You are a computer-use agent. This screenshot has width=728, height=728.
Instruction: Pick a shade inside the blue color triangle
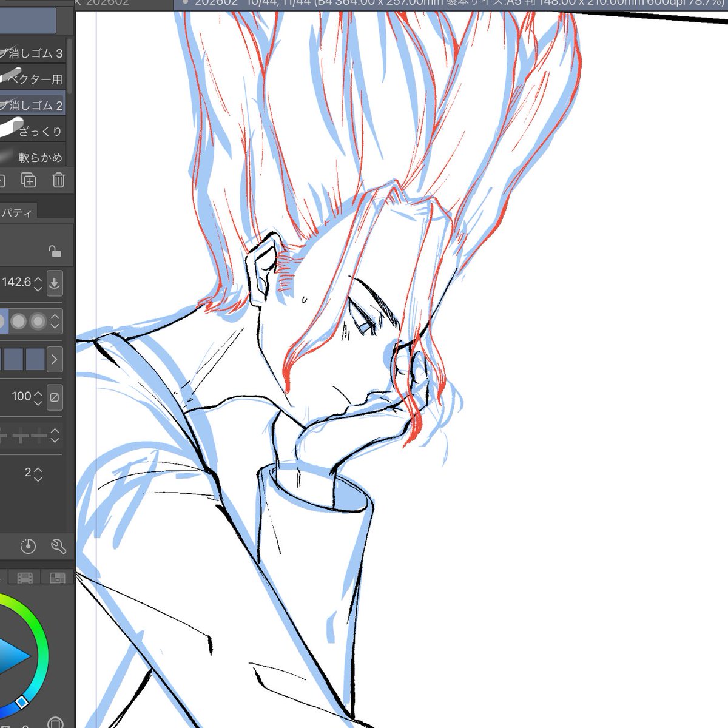pyautogui.click(x=11, y=656)
